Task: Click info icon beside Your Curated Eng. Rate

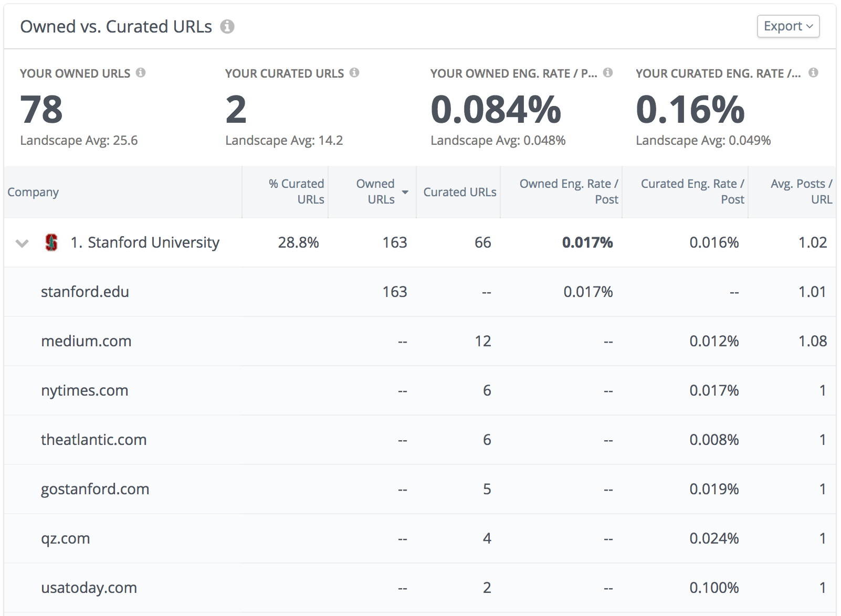Action: [x=813, y=72]
